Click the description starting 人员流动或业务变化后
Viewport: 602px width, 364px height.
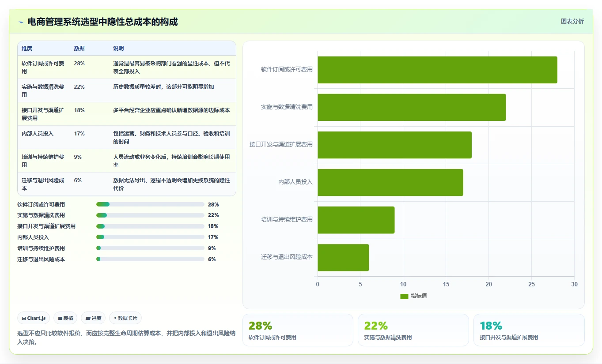(171, 161)
